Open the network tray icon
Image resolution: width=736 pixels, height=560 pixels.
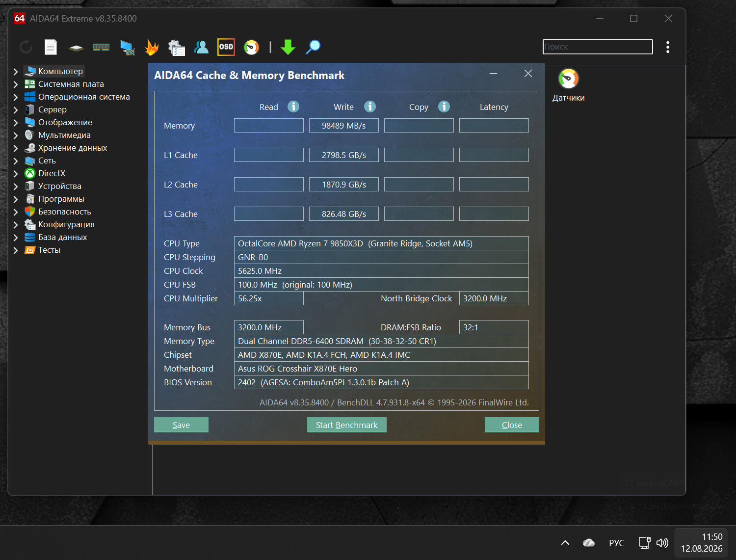coord(644,543)
